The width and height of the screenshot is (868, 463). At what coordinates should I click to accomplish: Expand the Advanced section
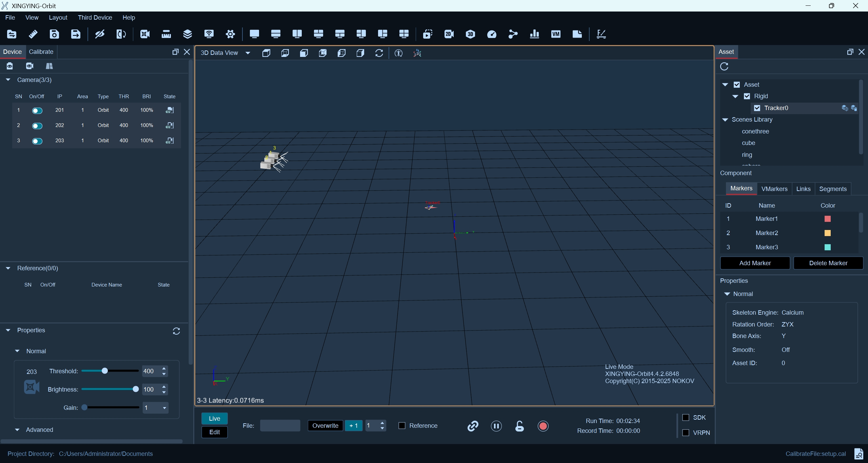coord(17,429)
